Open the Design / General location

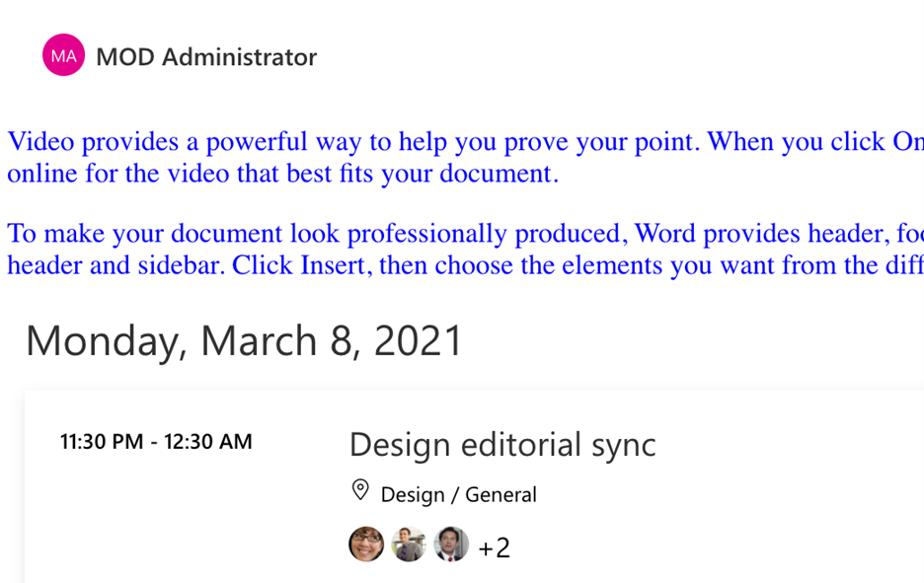pyautogui.click(x=458, y=494)
